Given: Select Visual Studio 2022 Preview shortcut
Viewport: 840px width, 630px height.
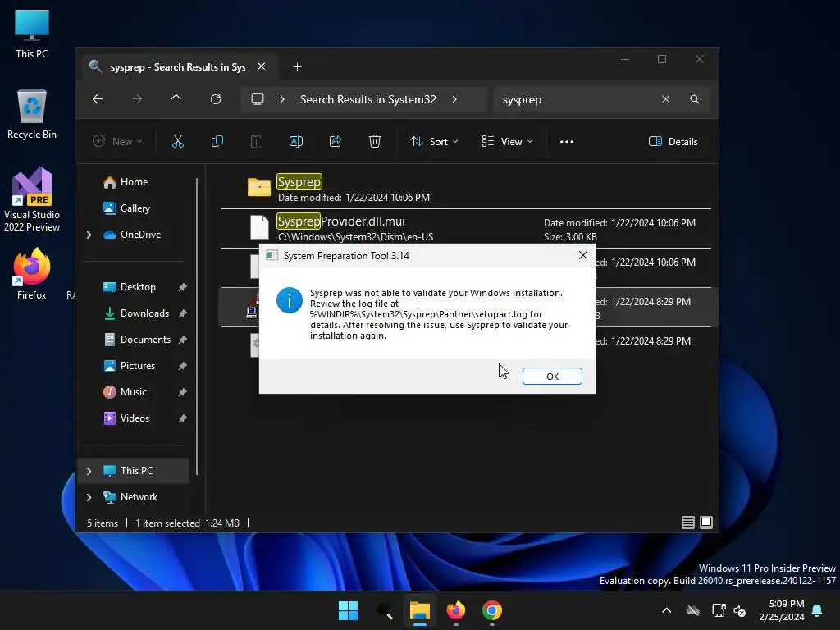Looking at the screenshot, I should click(32, 199).
